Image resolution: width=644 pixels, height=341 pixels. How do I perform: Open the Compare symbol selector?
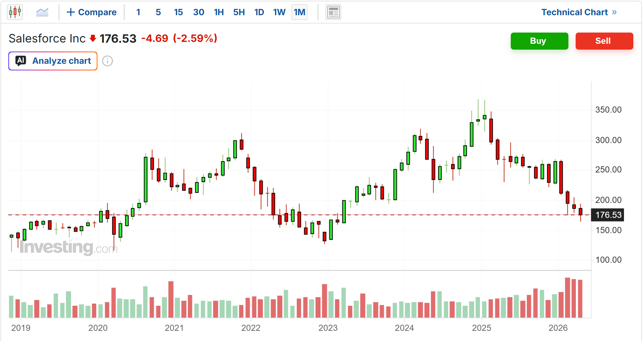pyautogui.click(x=91, y=12)
